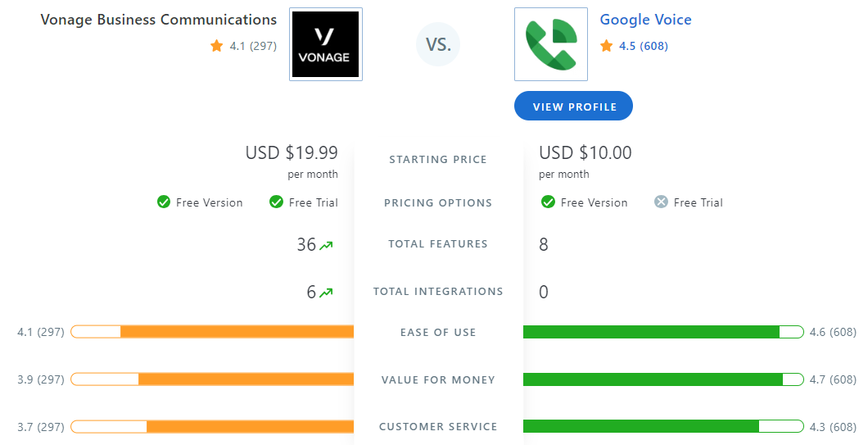Click the green trend arrow next to 6 integrations
The width and height of the screenshot is (868, 445).
tap(327, 293)
